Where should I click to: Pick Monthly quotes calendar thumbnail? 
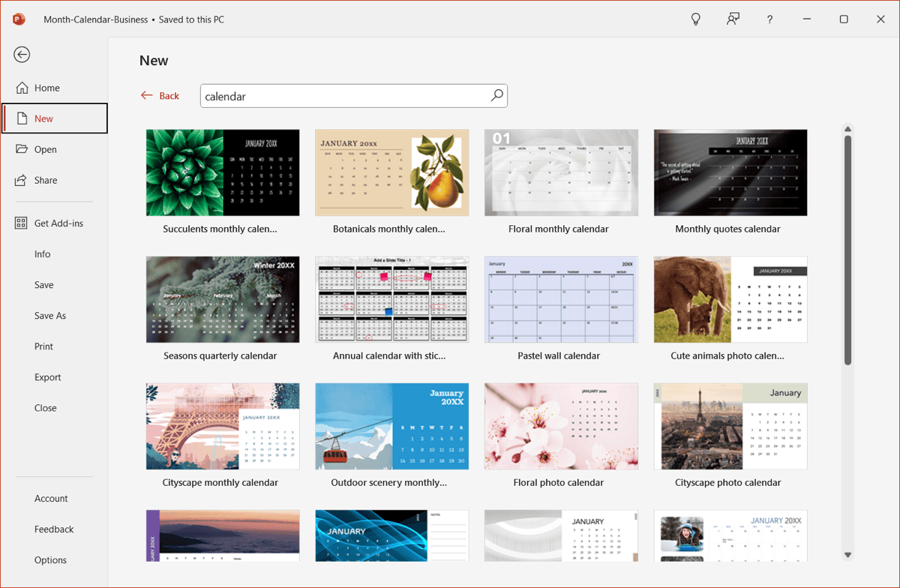click(x=731, y=172)
